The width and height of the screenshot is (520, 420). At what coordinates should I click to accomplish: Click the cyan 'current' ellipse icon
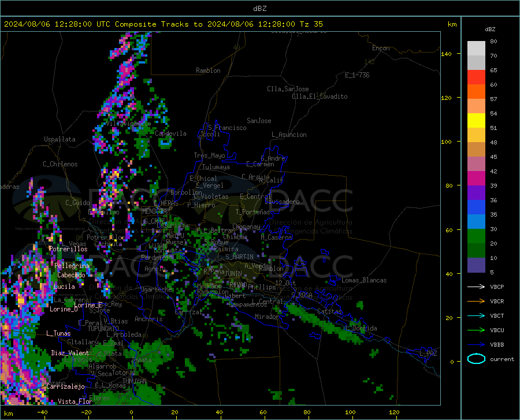coord(476,359)
